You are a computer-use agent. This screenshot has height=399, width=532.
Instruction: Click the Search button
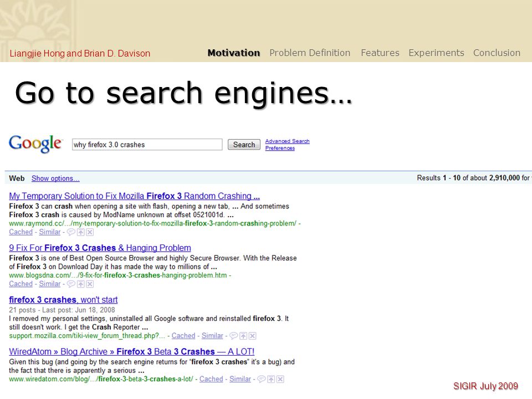(x=244, y=145)
